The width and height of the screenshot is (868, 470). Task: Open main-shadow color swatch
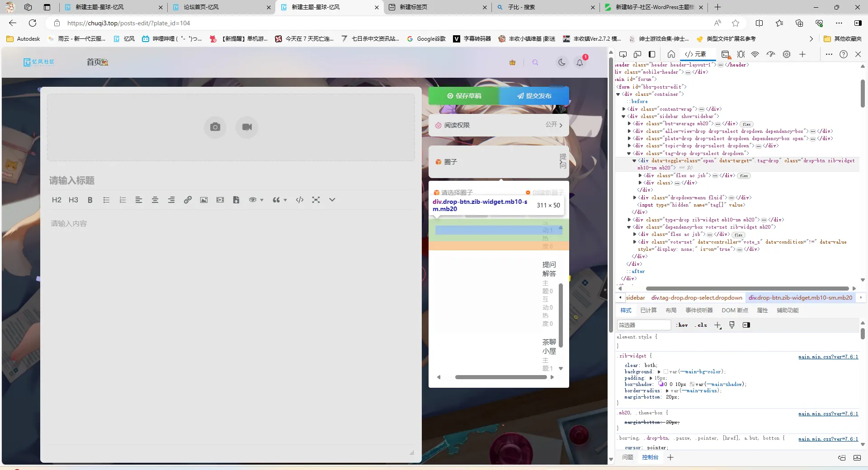(692, 385)
